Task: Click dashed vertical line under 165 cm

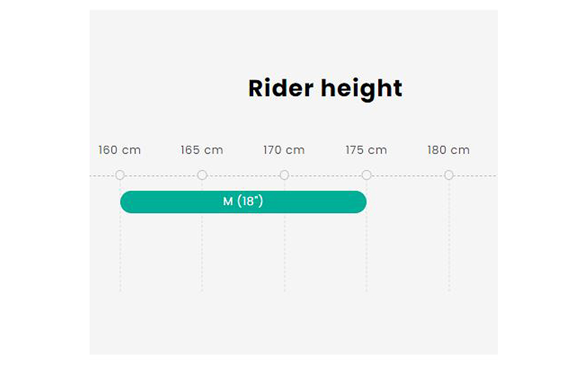Action: click(202, 252)
